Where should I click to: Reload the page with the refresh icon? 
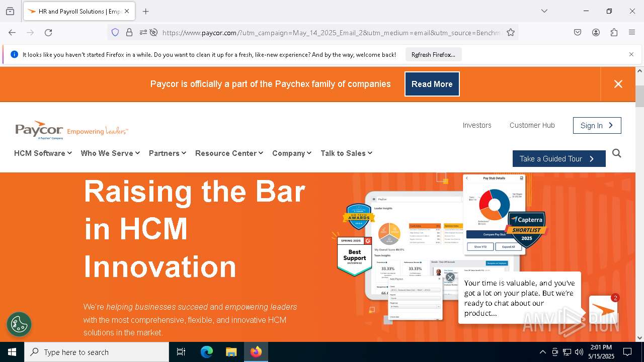[48, 32]
